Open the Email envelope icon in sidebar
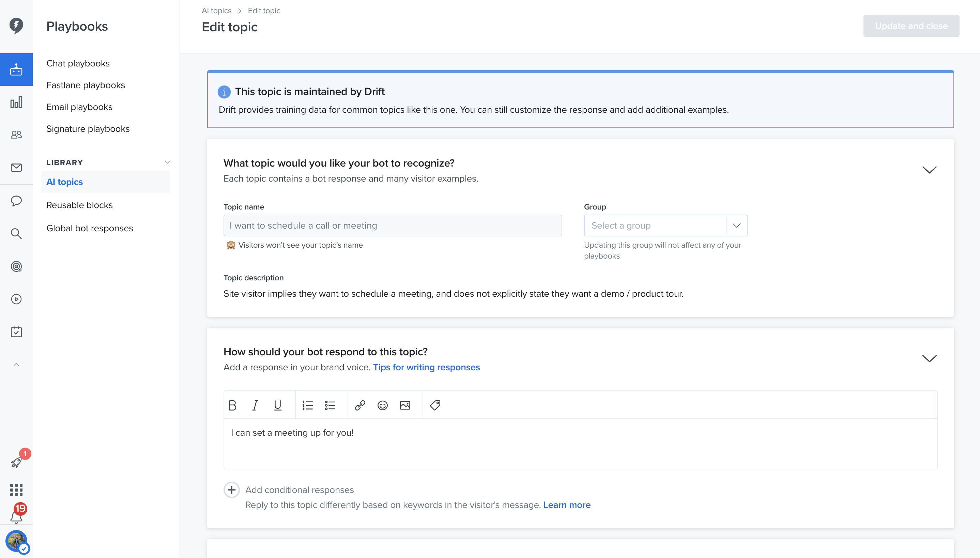 click(x=16, y=168)
